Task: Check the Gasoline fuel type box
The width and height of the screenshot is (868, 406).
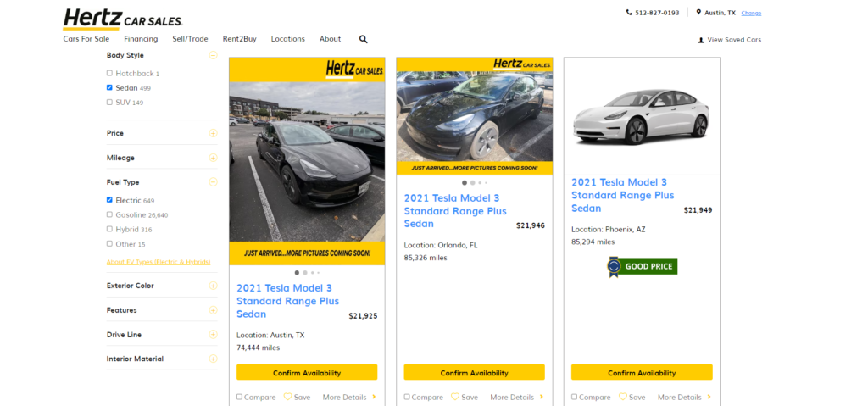Action: [109, 214]
